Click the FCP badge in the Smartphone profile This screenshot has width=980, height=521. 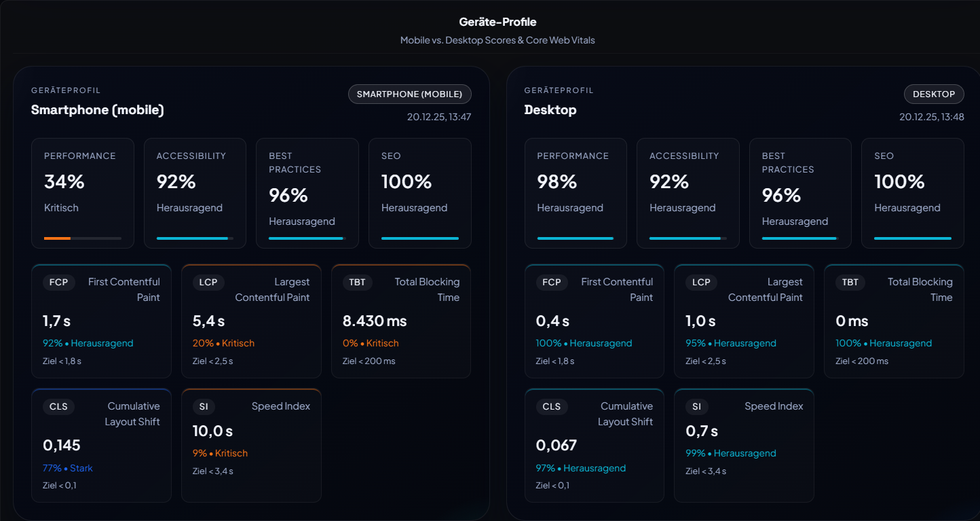pyautogui.click(x=59, y=282)
